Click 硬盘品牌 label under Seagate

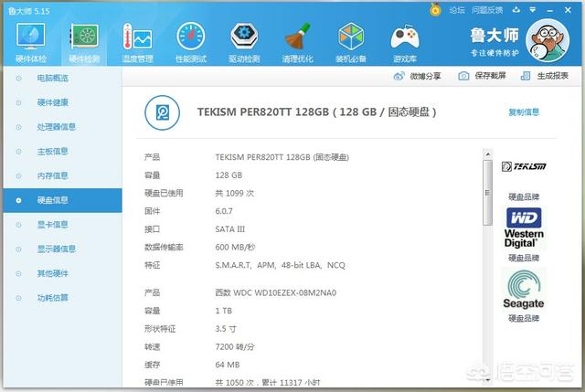pos(524,319)
